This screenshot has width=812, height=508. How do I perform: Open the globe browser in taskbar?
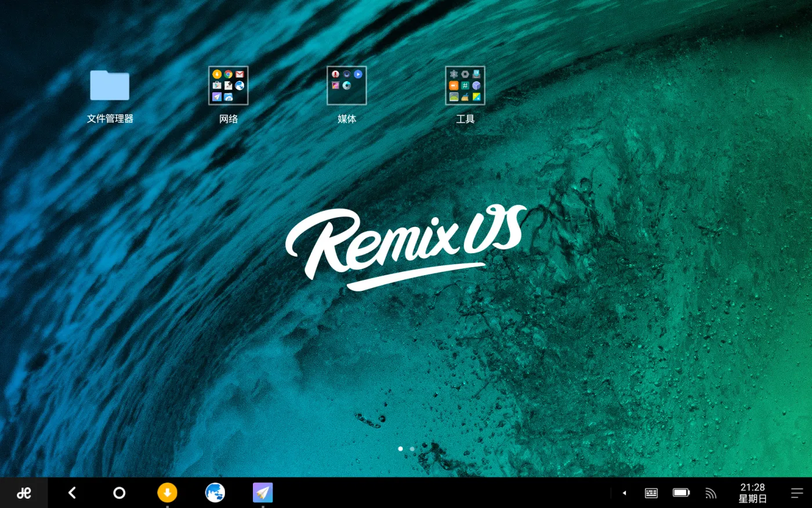click(x=215, y=493)
